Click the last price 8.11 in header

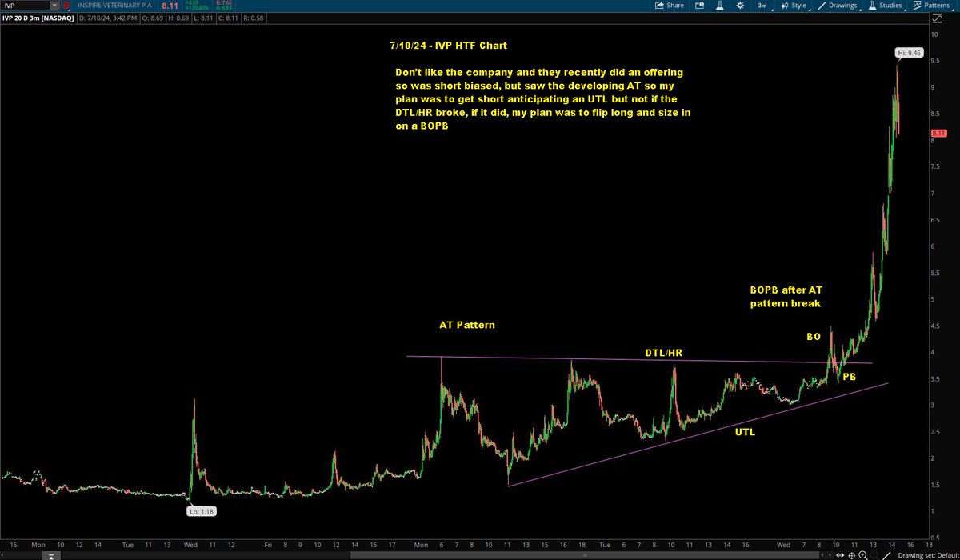point(170,6)
